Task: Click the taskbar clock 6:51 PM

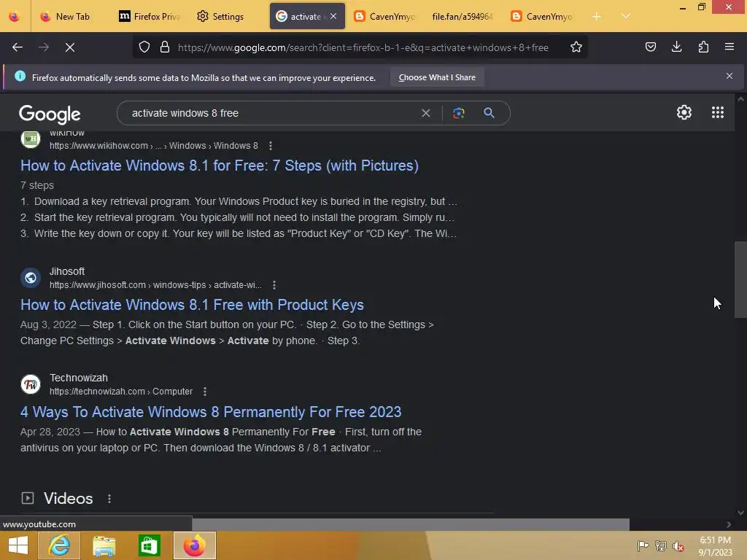Action: pos(715,540)
